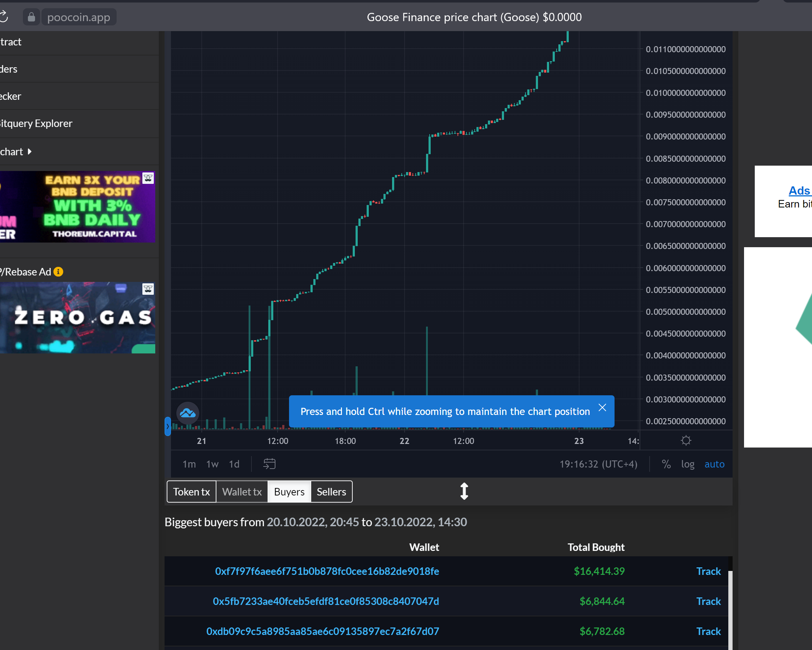812x650 pixels.
Task: Toggle percent scale mode
Action: 666,464
